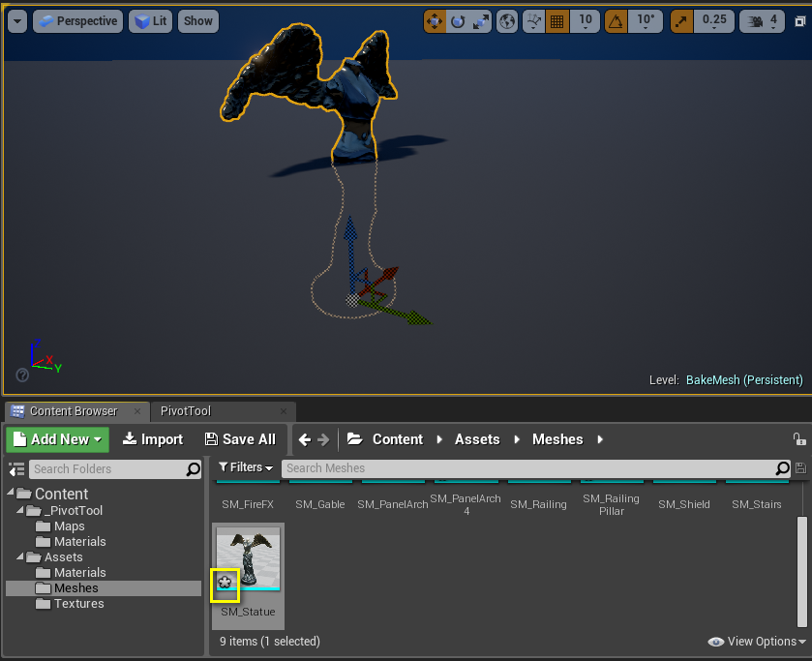Screen dimensions: 812x661
Task: Select the Translate (move) gizmo tool
Action: pyautogui.click(x=436, y=21)
